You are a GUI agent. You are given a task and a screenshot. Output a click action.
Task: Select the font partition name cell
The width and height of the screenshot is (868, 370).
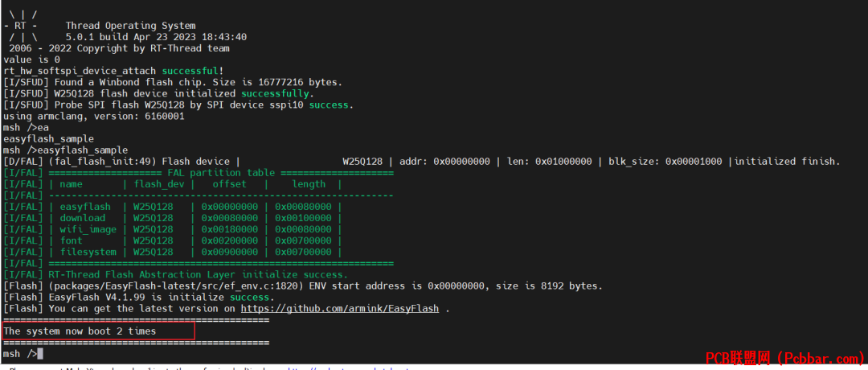[71, 240]
